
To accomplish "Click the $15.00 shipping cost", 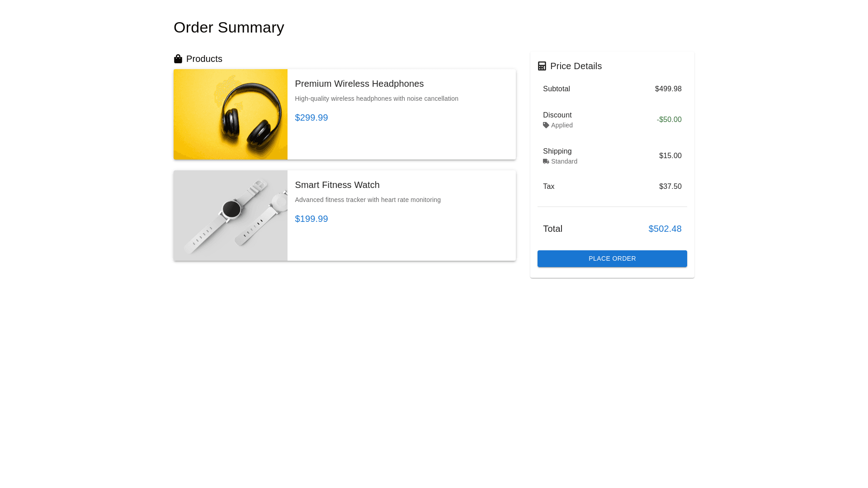I will click(670, 156).
